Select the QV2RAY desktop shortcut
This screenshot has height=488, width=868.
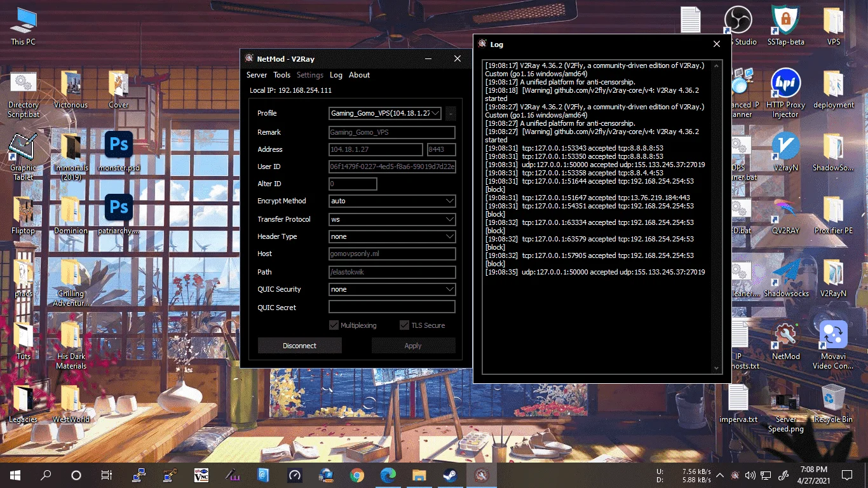pyautogui.click(x=786, y=215)
